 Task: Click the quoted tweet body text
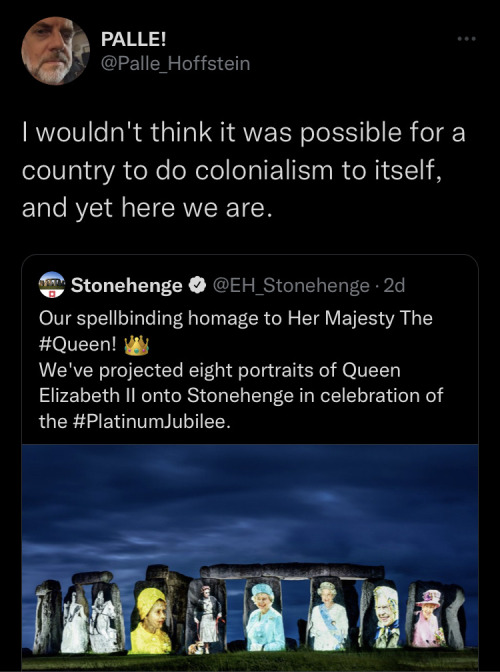click(x=241, y=370)
